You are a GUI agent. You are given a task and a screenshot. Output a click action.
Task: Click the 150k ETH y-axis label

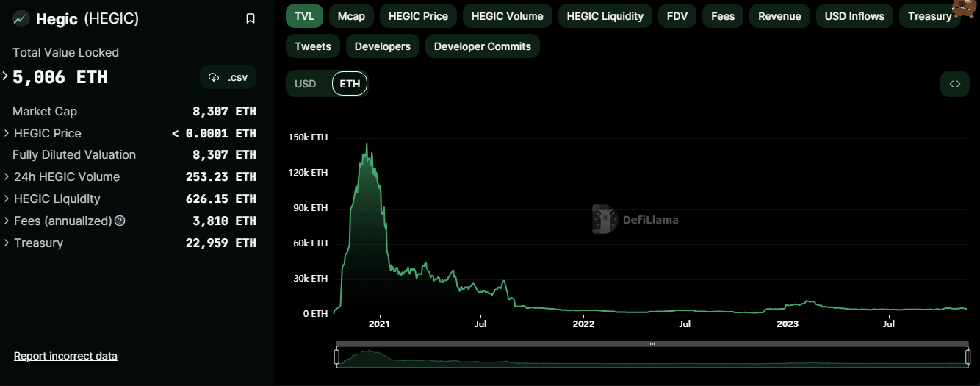[309, 137]
